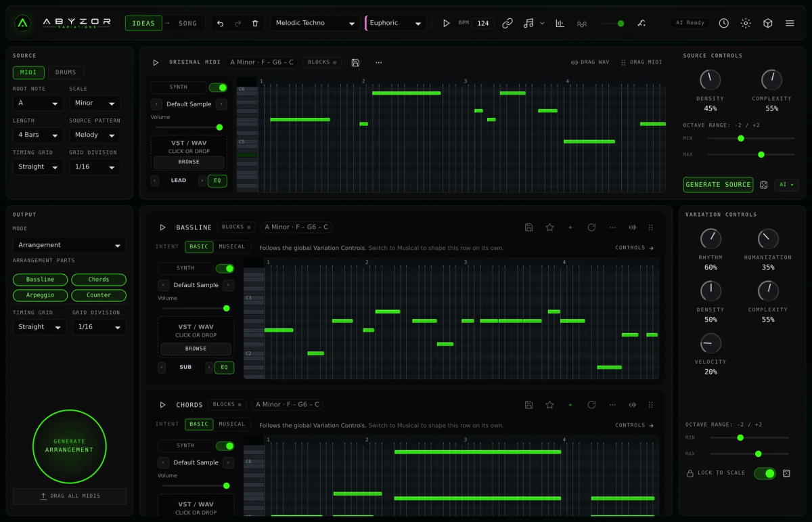The image size is (812, 522).
Task: Click the Generate Source button
Action: click(x=718, y=185)
